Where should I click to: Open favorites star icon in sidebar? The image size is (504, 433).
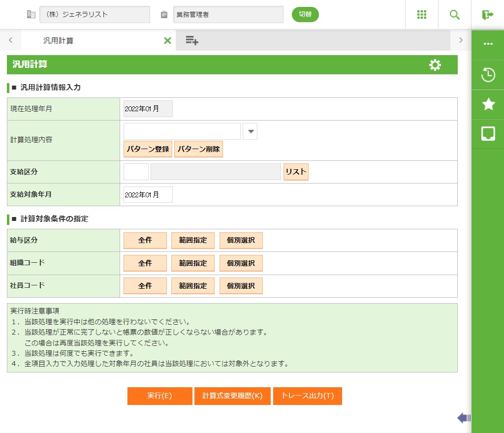coord(488,104)
